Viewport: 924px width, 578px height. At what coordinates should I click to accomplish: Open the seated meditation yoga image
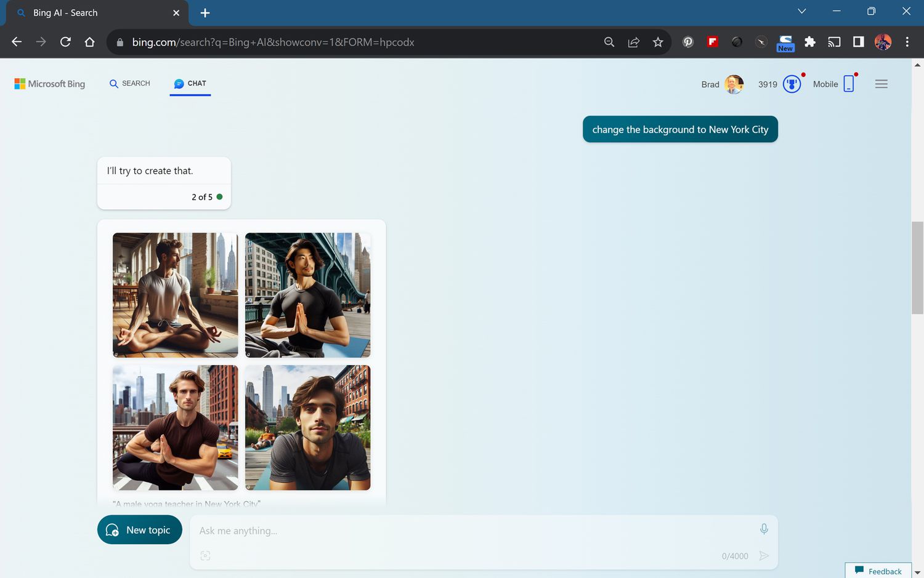(x=176, y=295)
